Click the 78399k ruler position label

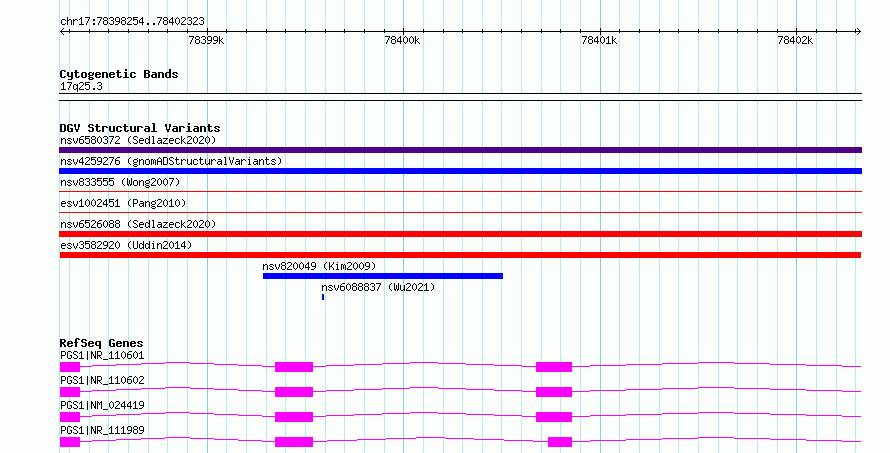click(206, 40)
